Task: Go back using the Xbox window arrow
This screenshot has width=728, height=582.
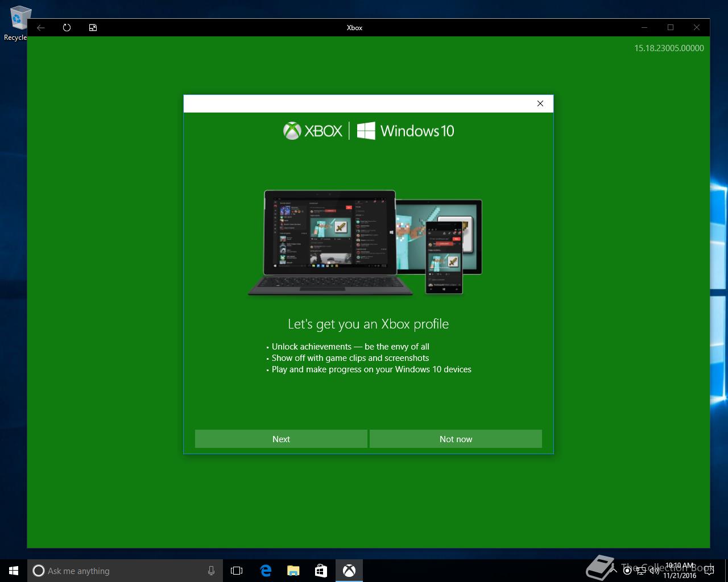Action: 41,27
